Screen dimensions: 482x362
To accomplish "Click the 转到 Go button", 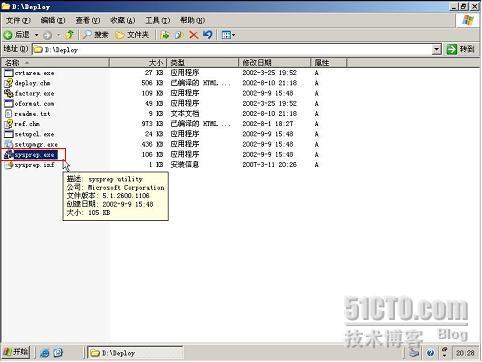I will [460, 49].
